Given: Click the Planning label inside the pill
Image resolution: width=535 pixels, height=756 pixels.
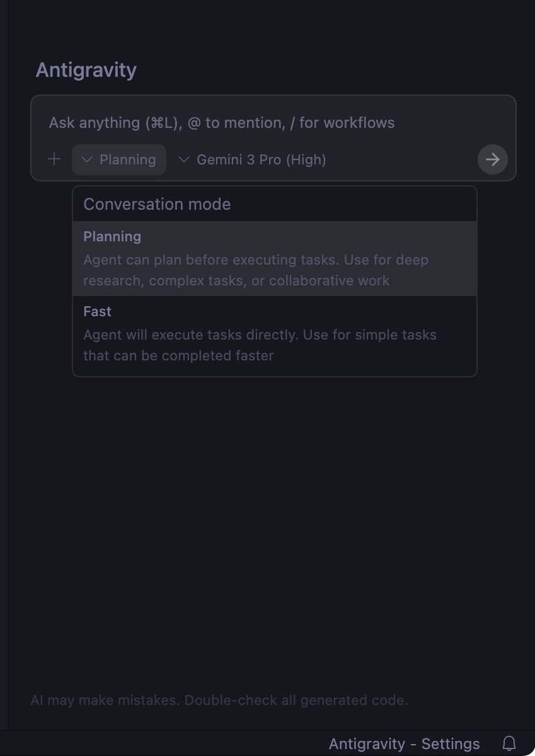Looking at the screenshot, I should pyautogui.click(x=127, y=159).
